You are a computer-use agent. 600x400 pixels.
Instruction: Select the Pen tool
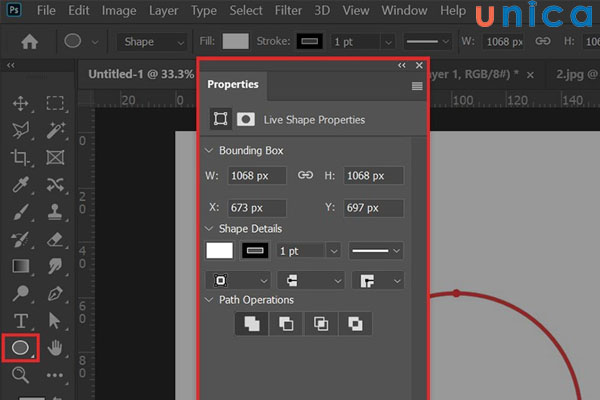(x=55, y=293)
